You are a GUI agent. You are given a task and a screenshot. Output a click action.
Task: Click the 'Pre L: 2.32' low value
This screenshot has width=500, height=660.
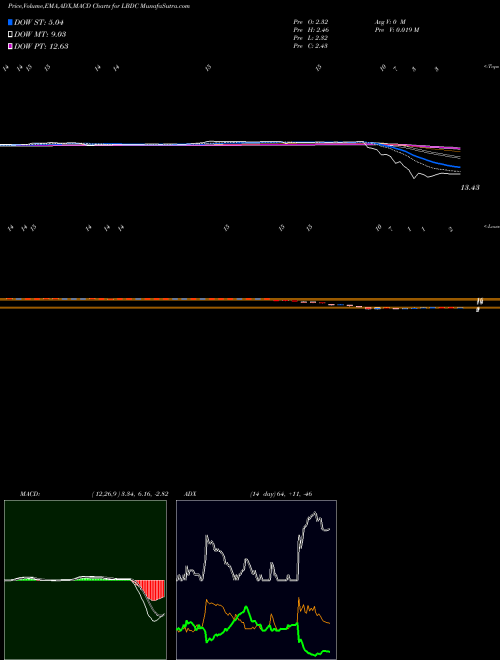[x=311, y=38]
